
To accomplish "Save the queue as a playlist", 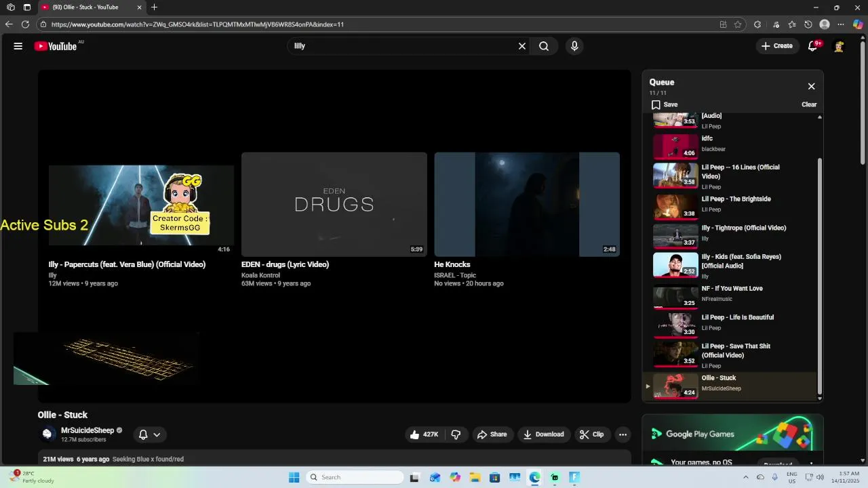I will (665, 104).
